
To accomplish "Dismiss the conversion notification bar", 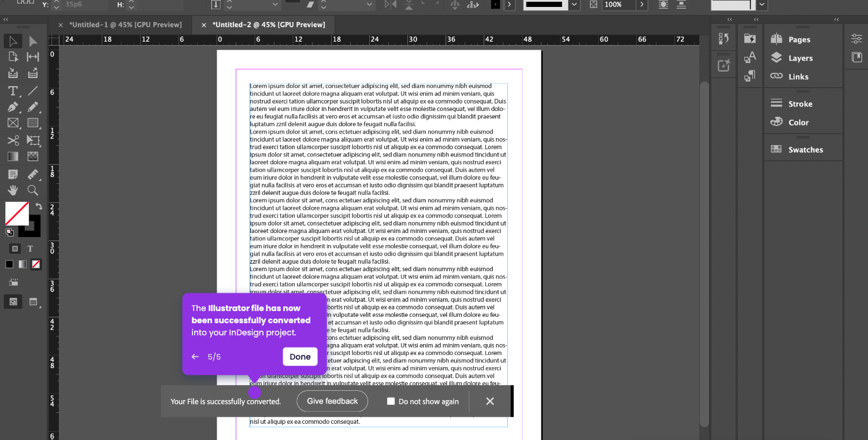I will (x=490, y=401).
